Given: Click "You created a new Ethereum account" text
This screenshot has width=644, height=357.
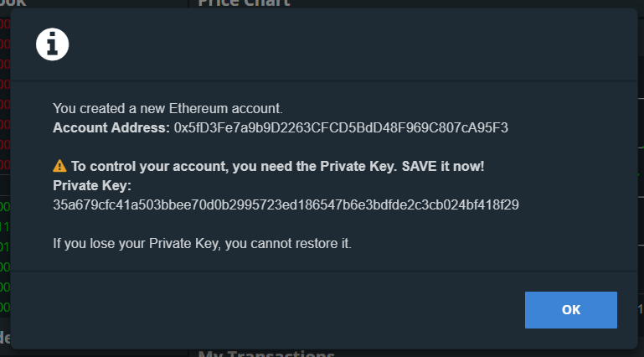Looking at the screenshot, I should pyautogui.click(x=167, y=108).
